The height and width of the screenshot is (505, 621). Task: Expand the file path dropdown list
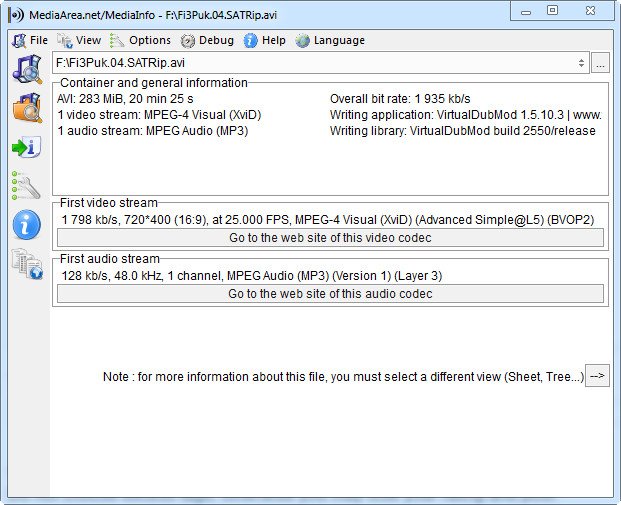point(582,63)
